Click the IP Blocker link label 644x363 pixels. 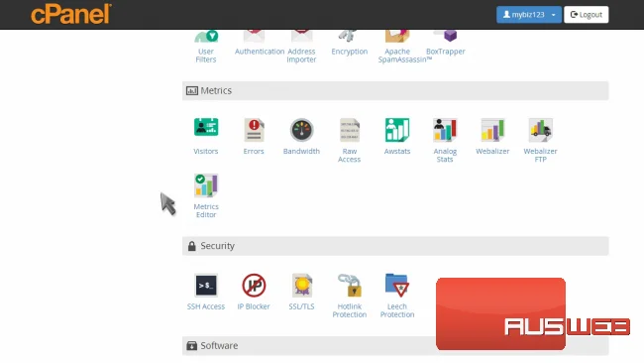point(254,306)
